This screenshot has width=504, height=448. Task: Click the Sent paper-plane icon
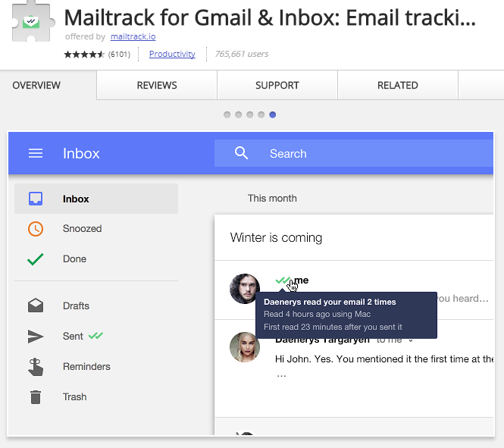pyautogui.click(x=36, y=337)
